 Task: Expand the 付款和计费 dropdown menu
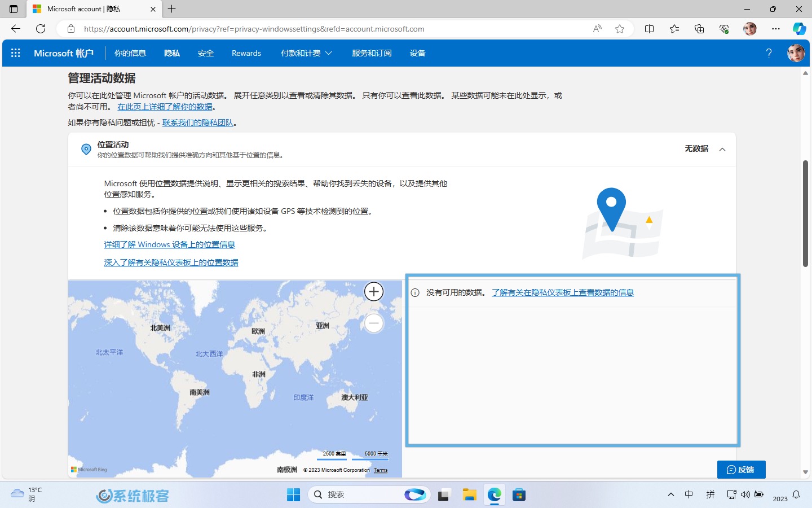point(307,53)
